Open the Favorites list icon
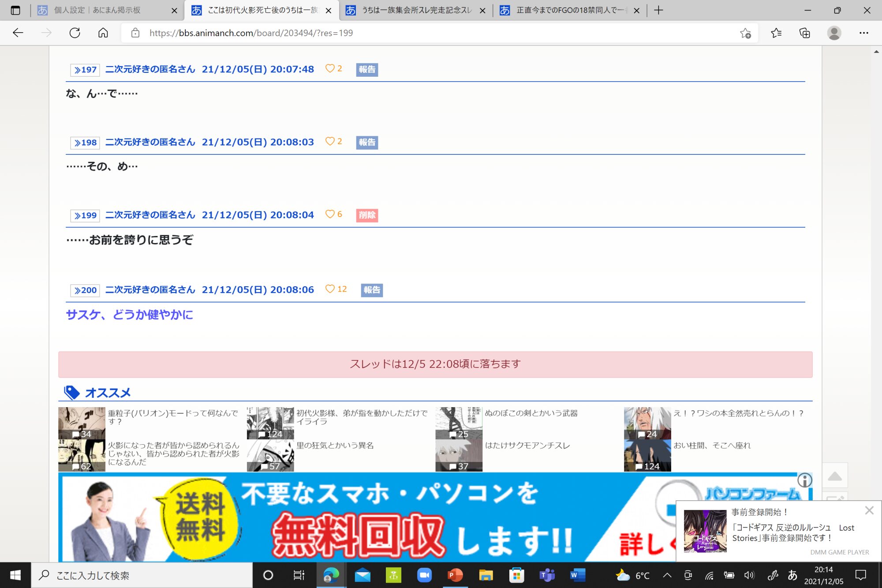 point(776,33)
